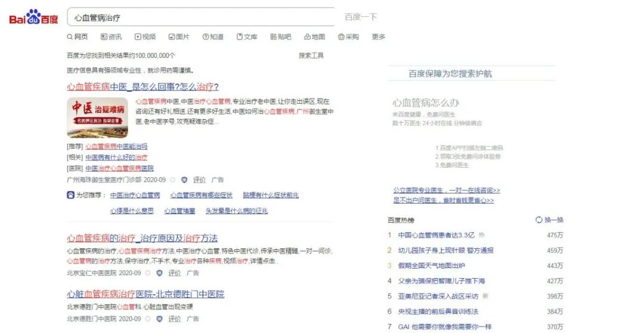Click the 广告 label of 北京宝仁中医医院 result

193,273
